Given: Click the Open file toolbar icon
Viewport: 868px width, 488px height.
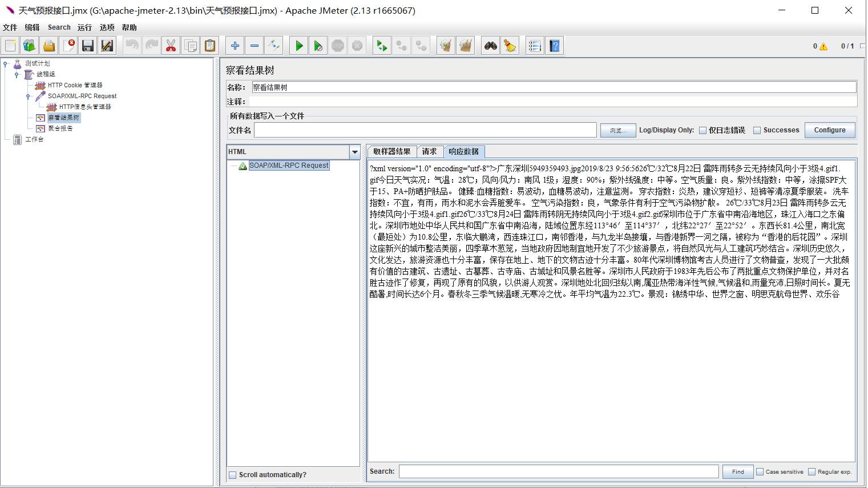Looking at the screenshot, I should (49, 46).
